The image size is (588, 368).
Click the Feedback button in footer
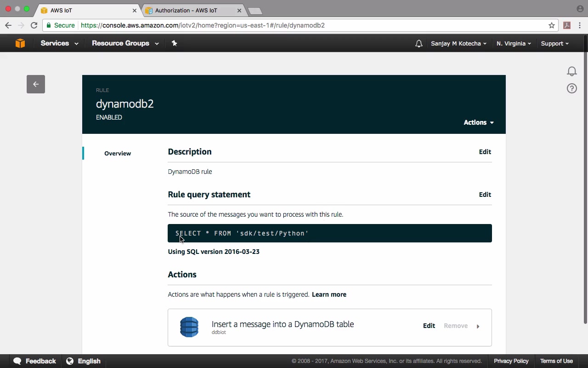tap(34, 361)
